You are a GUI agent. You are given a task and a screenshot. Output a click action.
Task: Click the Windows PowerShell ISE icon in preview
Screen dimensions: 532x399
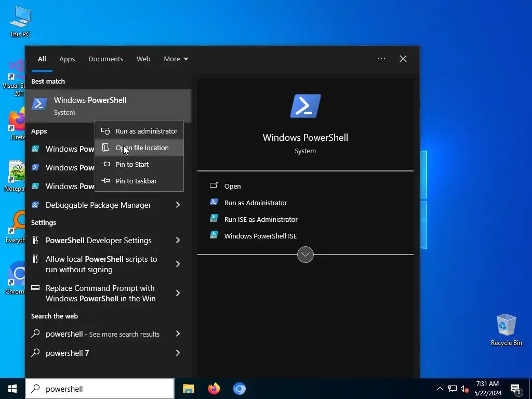214,235
